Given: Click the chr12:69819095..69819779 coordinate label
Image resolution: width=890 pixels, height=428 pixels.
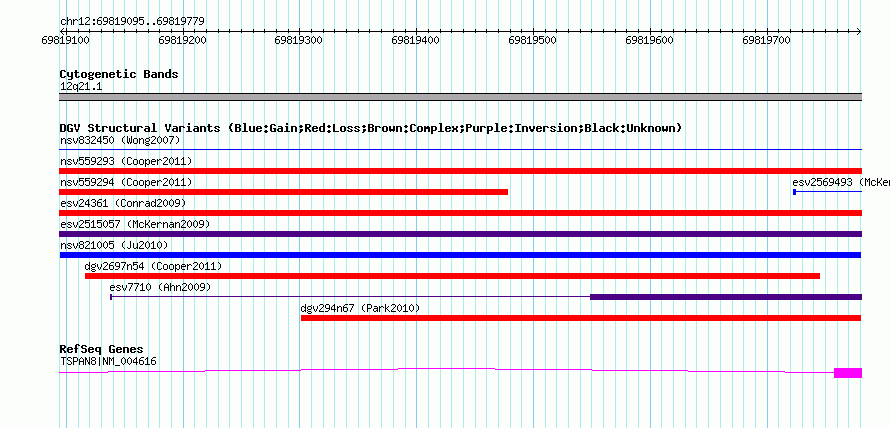Looking at the screenshot, I should (x=132, y=22).
